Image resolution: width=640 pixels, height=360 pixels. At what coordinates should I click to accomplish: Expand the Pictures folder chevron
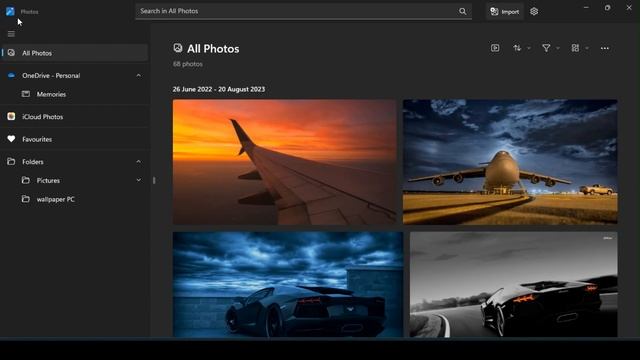coord(139,180)
